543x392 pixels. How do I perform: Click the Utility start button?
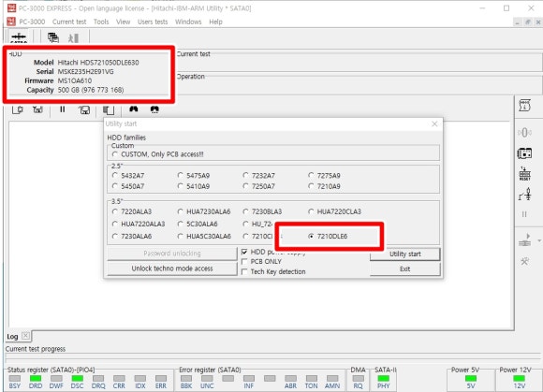pyautogui.click(x=405, y=254)
